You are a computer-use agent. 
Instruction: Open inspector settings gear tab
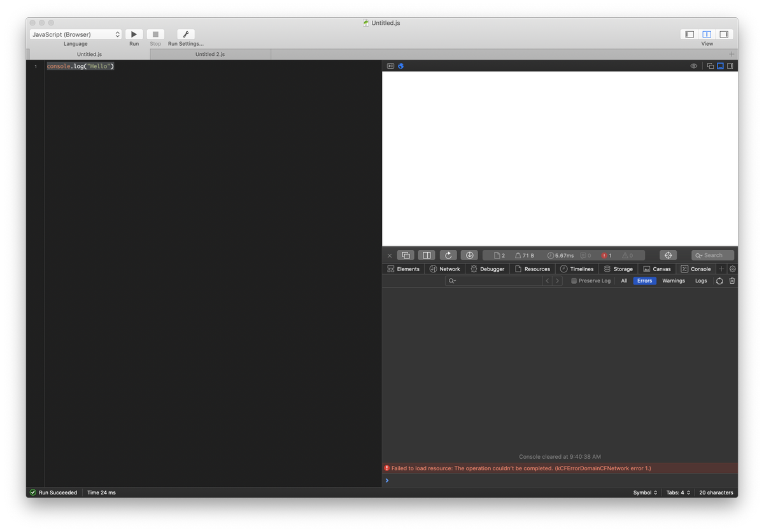[x=732, y=269]
